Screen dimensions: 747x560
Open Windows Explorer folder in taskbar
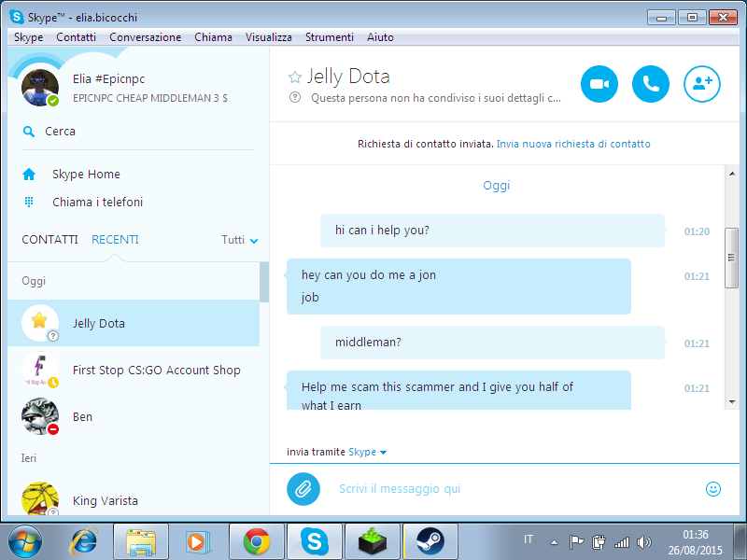coord(141,541)
